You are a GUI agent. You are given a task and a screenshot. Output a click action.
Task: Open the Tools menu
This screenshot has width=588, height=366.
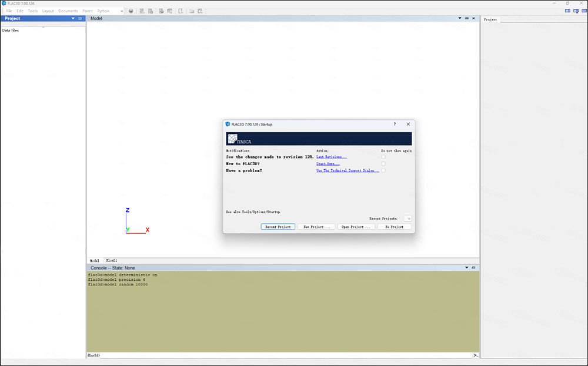32,11
